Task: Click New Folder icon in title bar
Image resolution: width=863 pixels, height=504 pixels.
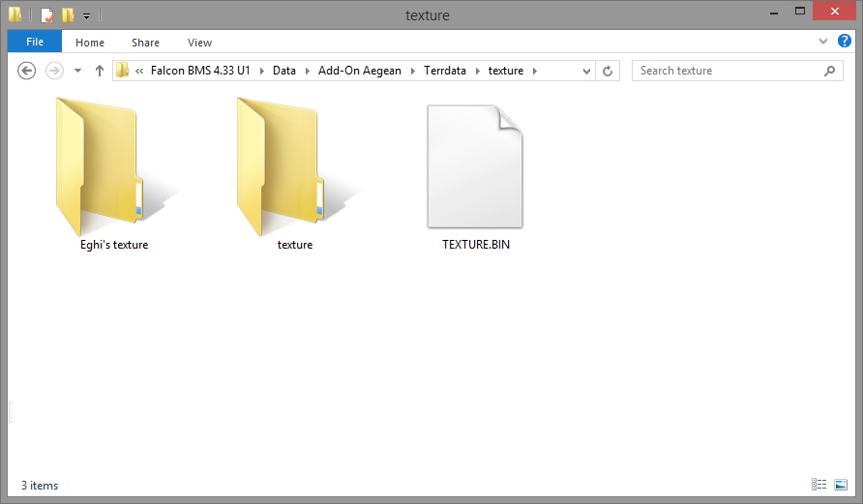Action: (x=68, y=15)
